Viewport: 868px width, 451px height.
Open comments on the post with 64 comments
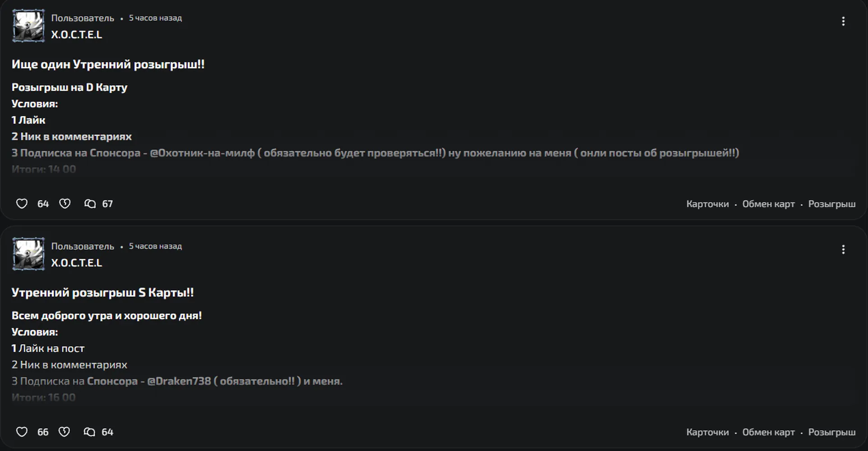pos(89,432)
